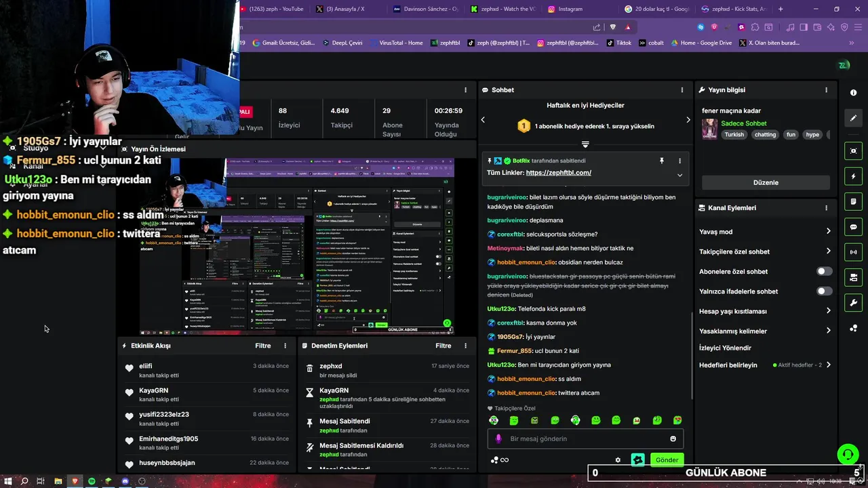The width and height of the screenshot is (868, 488).
Task: Click the pin icon on BotRix pinned message
Action: point(662,161)
